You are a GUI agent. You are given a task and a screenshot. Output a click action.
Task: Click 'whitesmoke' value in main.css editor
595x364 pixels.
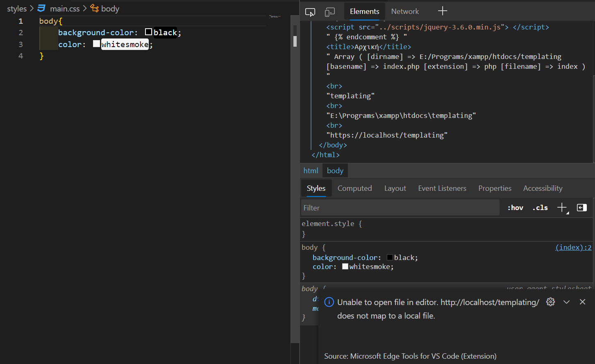125,44
